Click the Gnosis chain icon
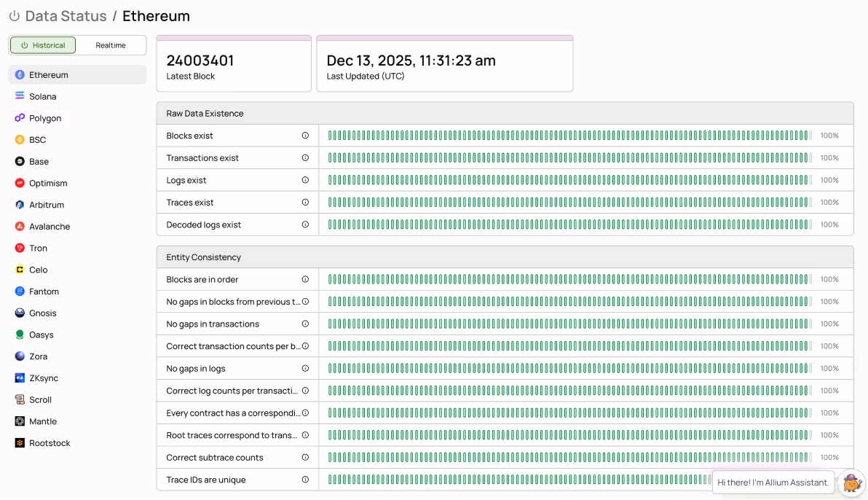The height and width of the screenshot is (500, 868). point(20,313)
